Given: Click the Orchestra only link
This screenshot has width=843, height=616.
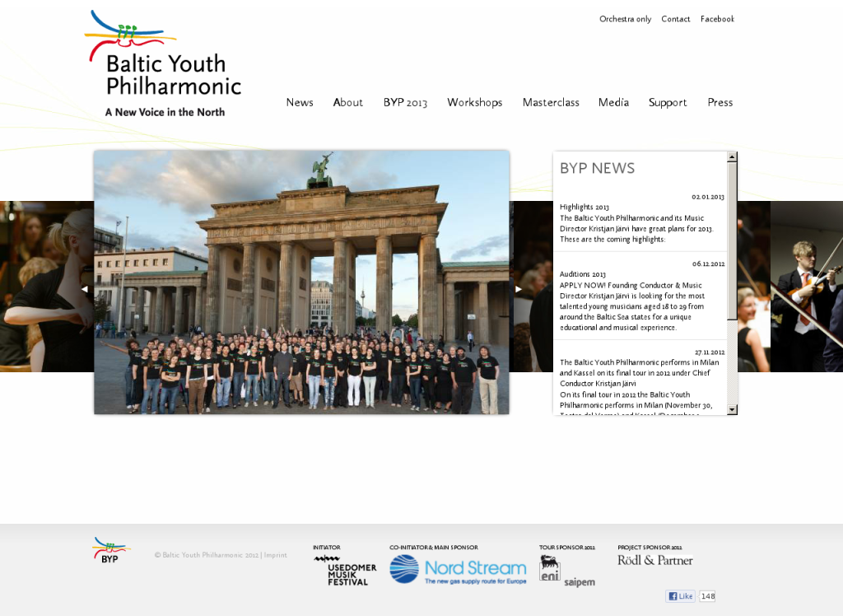Looking at the screenshot, I should click(626, 19).
